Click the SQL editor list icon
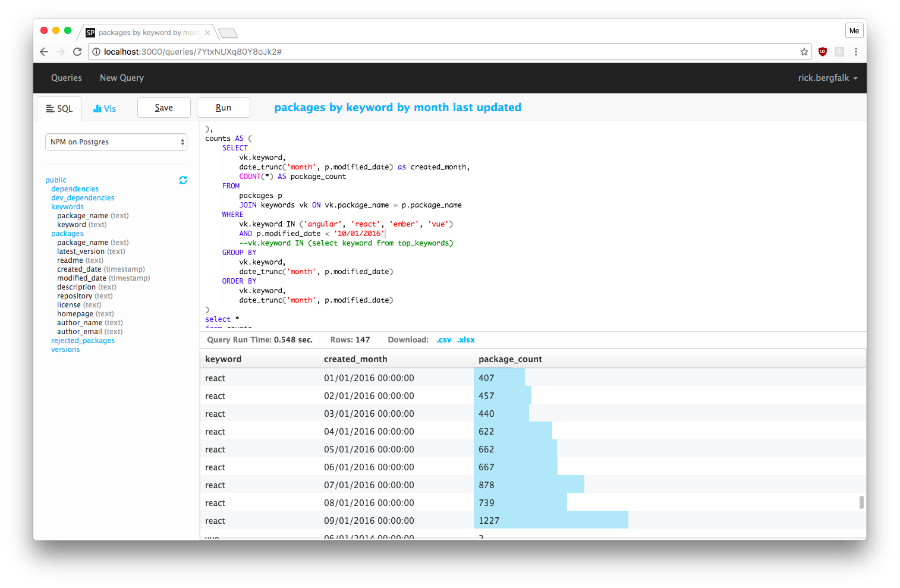 coord(51,108)
